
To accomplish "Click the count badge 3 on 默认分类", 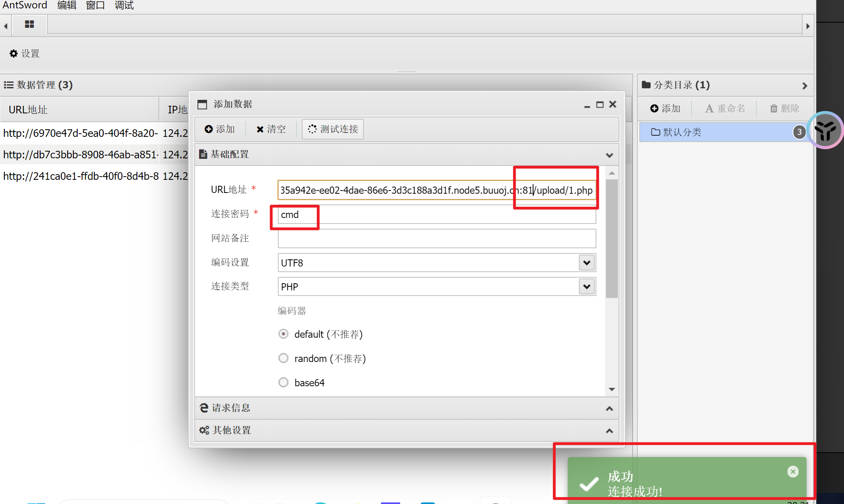I will (x=799, y=132).
